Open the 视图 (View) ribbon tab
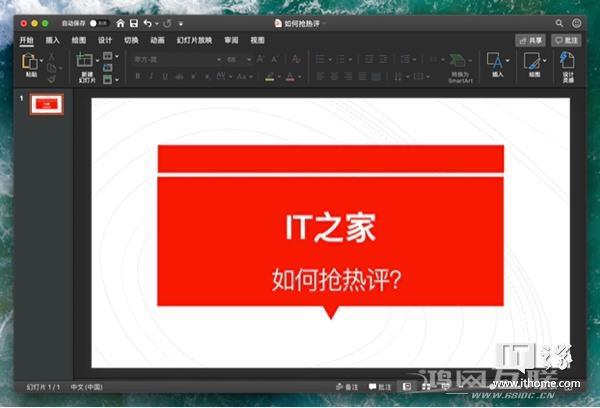This screenshot has height=408, width=600. click(257, 40)
